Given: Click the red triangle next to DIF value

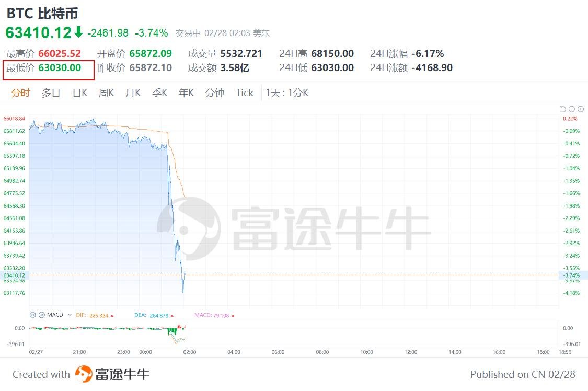Looking at the screenshot, I should [x=112, y=315].
